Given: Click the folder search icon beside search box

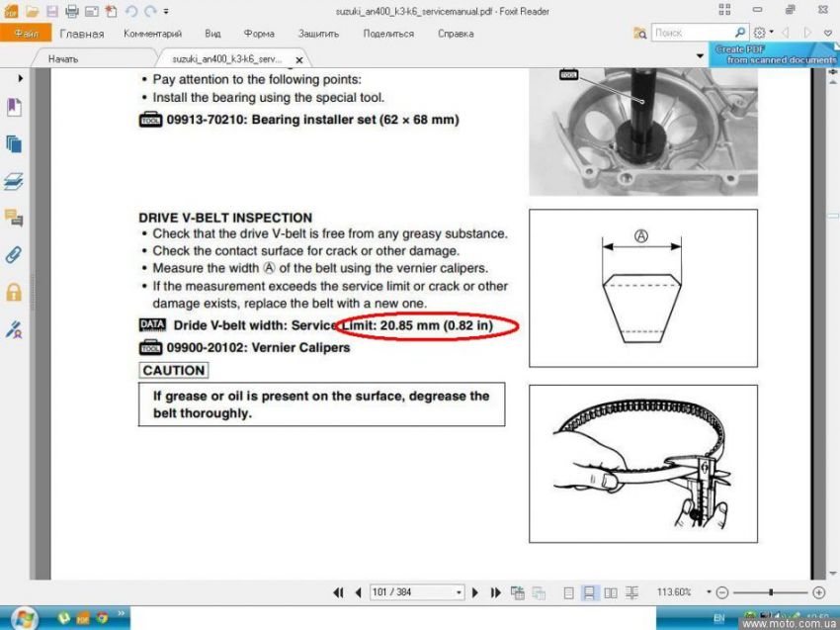Looking at the screenshot, I should click(x=640, y=34).
